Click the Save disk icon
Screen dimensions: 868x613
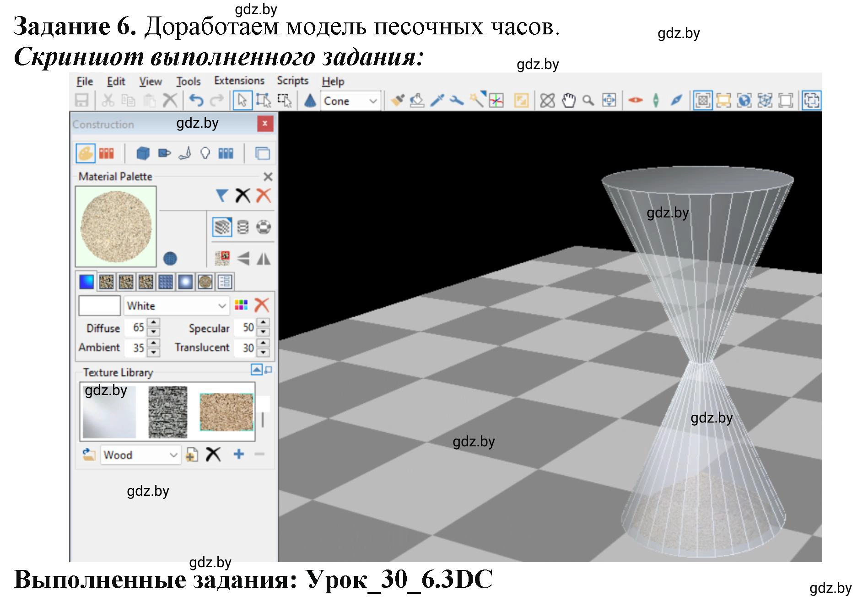coord(82,100)
